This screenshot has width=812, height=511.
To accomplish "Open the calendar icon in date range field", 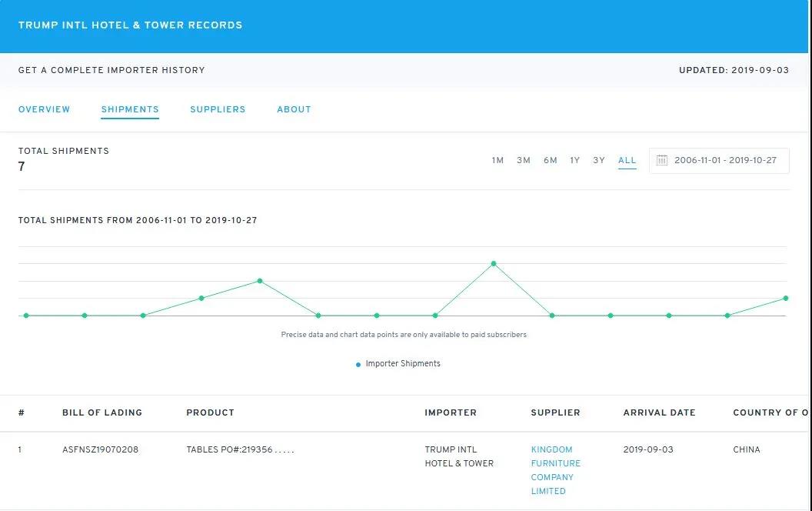I will tap(662, 160).
